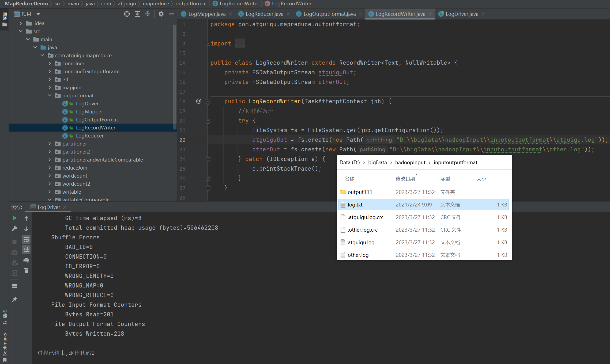This screenshot has height=364, width=610.
Task: Click the camera dump threads icon
Action: click(x=14, y=252)
